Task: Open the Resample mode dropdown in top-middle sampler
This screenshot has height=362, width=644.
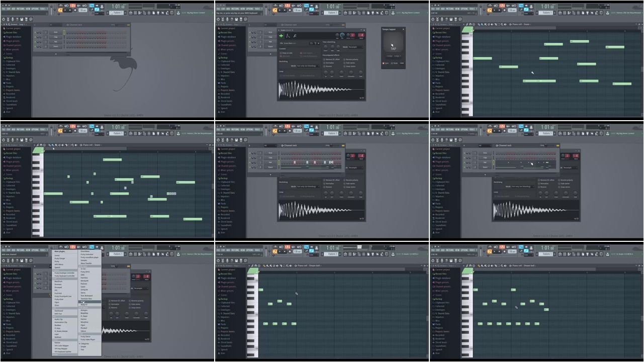Action: click(x=355, y=47)
